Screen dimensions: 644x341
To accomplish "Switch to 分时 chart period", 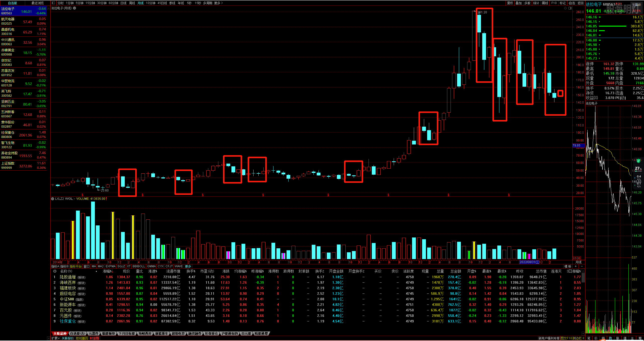I will (x=60, y=3).
